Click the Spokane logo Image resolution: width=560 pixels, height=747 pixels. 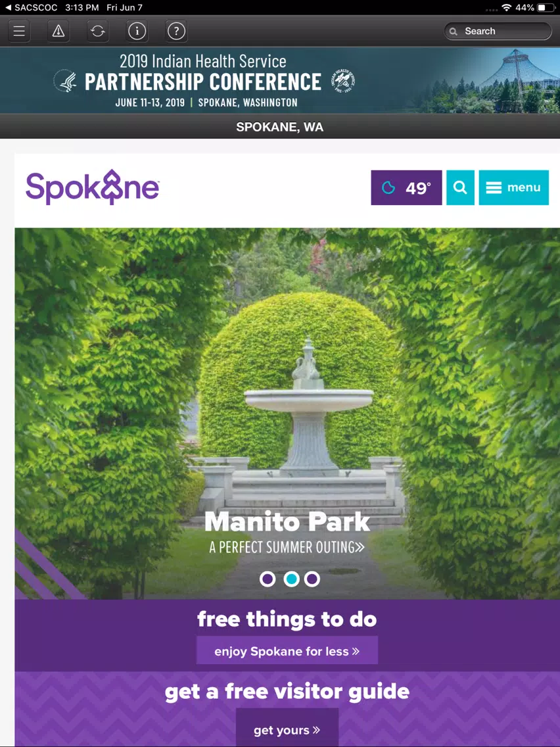pos(93,187)
